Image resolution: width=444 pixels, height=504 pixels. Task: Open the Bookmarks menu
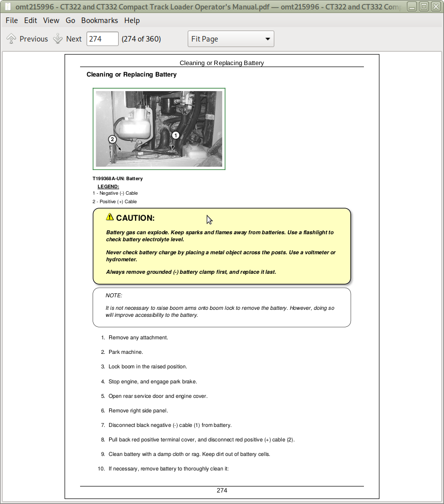point(100,21)
